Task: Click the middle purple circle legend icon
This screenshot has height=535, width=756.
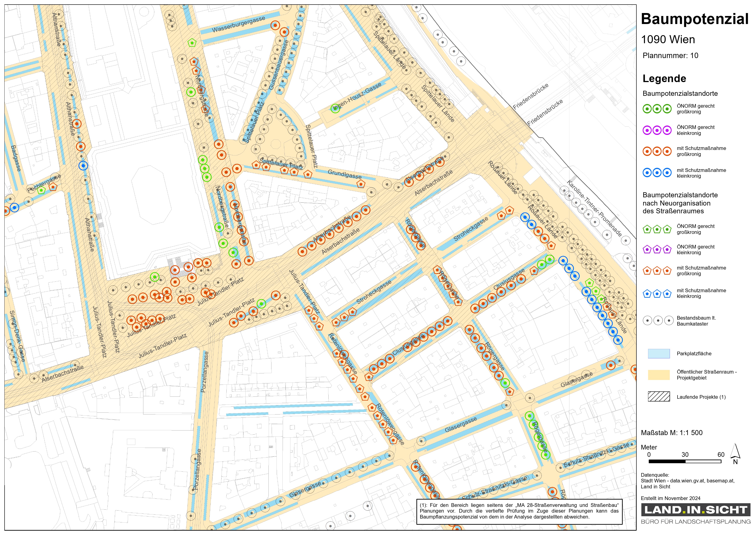Action: coord(657,130)
